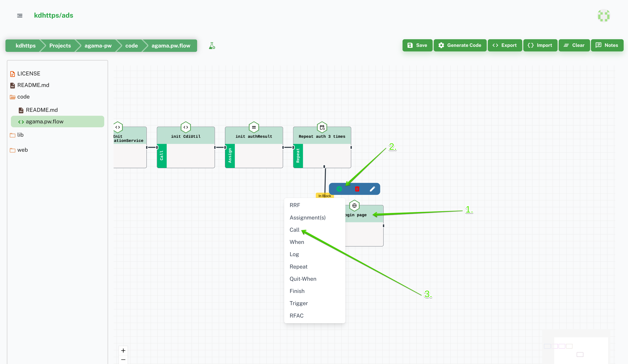Select Quit-When from node menu
This screenshot has height=364, width=628.
pyautogui.click(x=314, y=279)
